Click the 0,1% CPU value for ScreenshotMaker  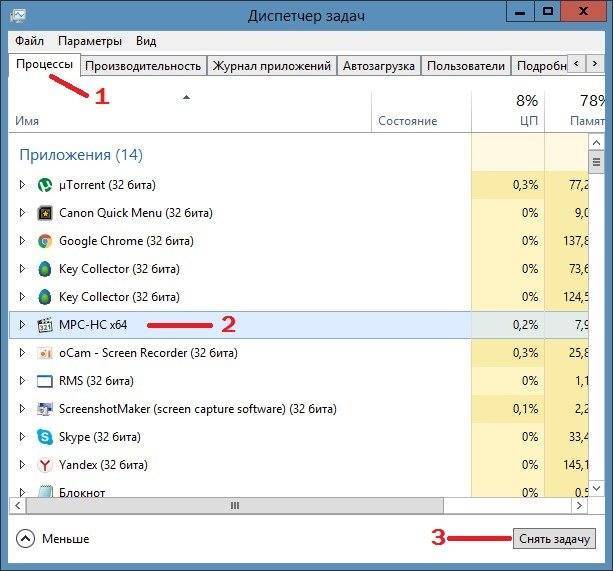(x=525, y=409)
